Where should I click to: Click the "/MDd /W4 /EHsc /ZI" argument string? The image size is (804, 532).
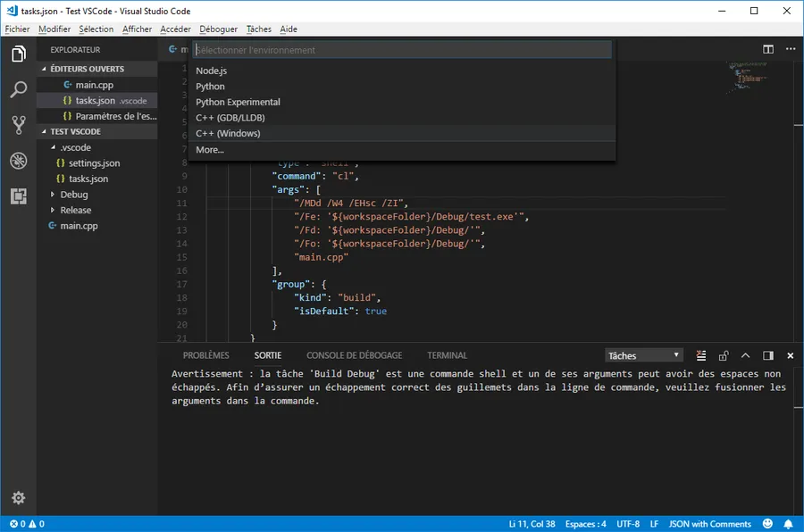coord(348,204)
